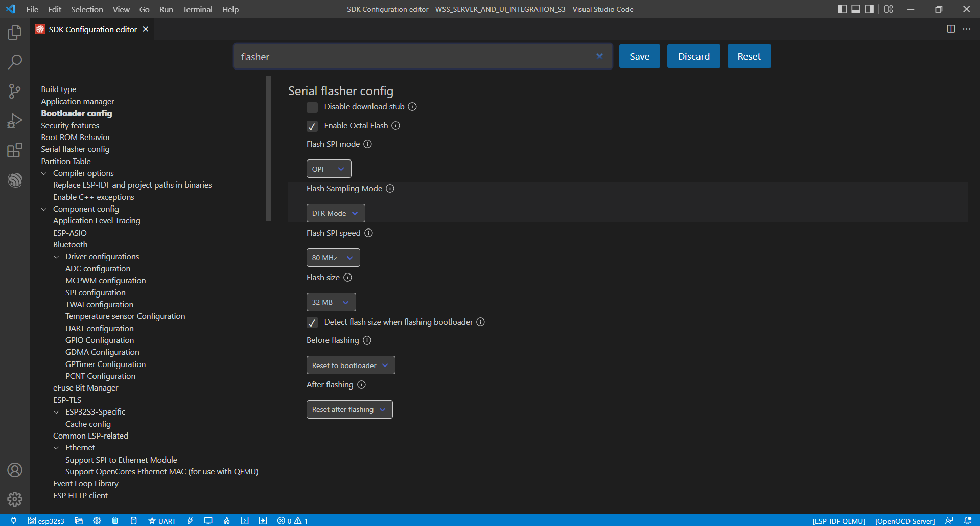Start the device monitor
This screenshot has width=980, height=526.
[208, 520]
